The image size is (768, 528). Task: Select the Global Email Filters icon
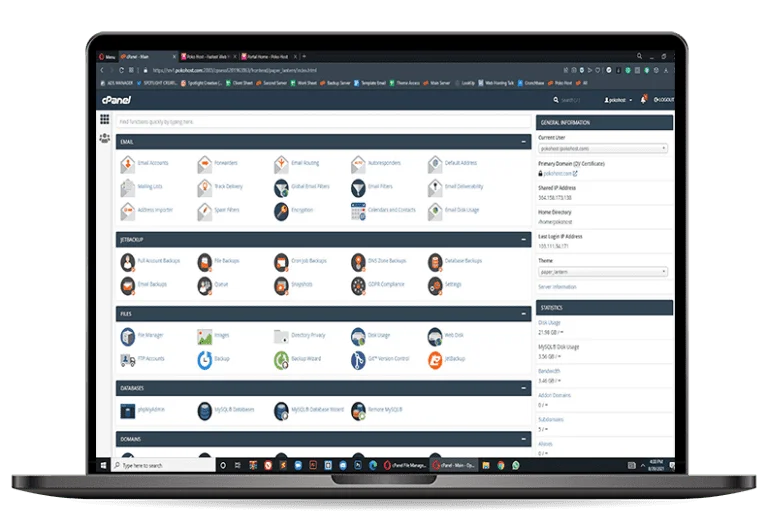[x=282, y=187]
